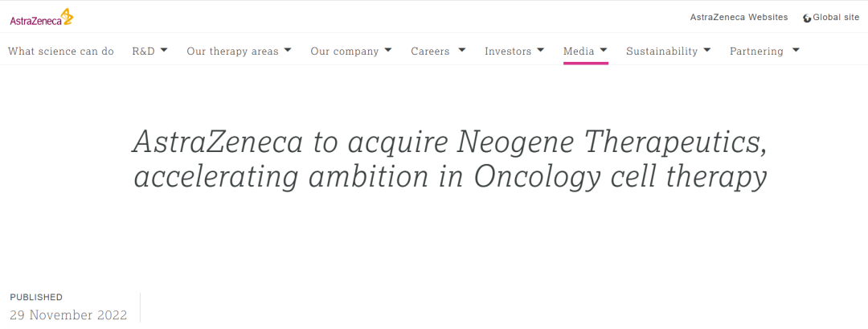Expand the Sustainability dropdown arrow
This screenshot has height=329, width=868.
(707, 51)
